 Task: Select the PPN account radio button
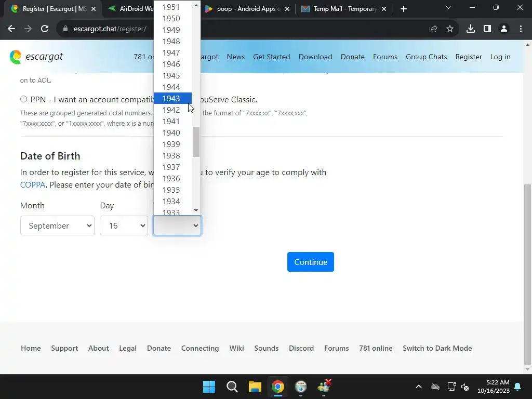tap(23, 99)
